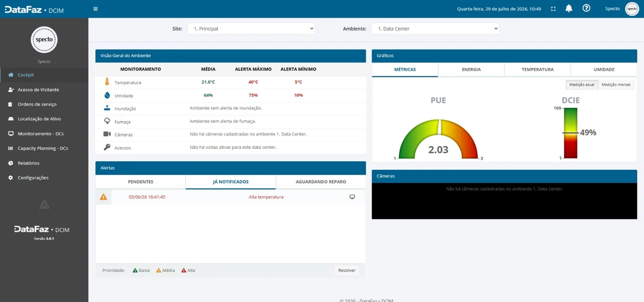Click the 64% average humidity value
Image resolution: width=644 pixels, height=302 pixels.
(208, 95)
